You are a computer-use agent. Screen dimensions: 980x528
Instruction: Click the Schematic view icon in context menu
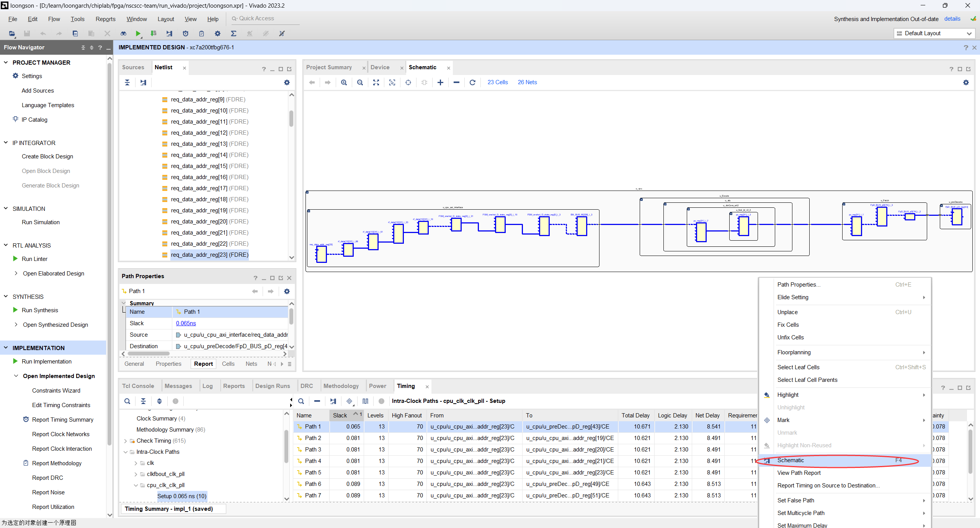790,460
